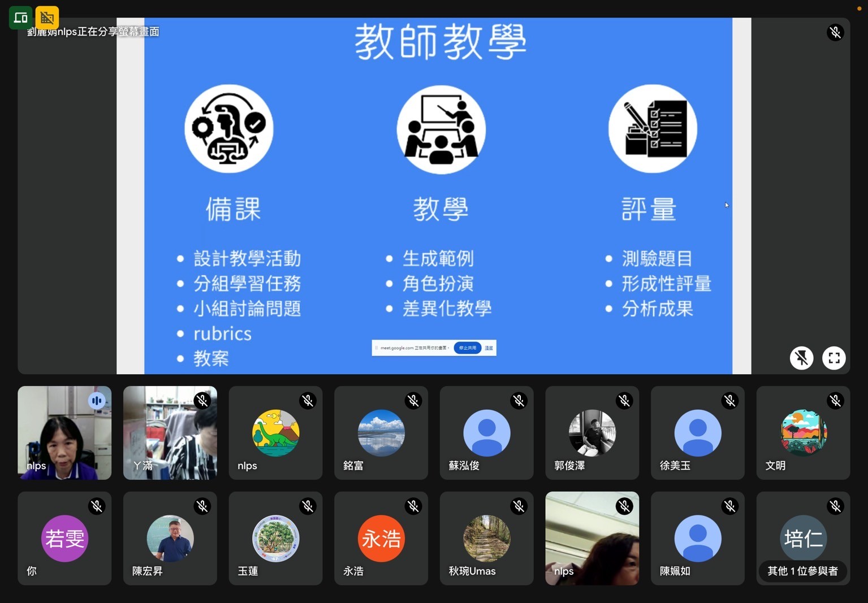Click the muted mic icon on 陳姵如's tile
The height and width of the screenshot is (603, 868).
pyautogui.click(x=730, y=506)
